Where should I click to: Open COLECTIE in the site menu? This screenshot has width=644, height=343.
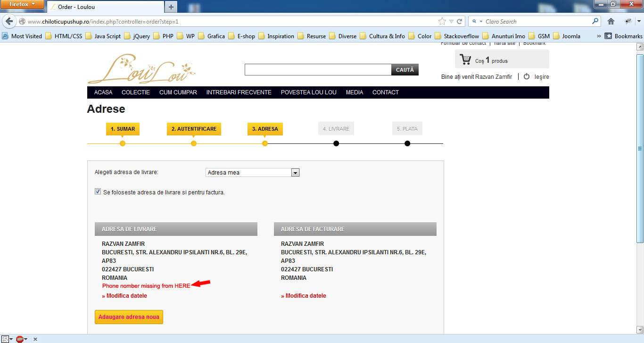click(x=136, y=92)
